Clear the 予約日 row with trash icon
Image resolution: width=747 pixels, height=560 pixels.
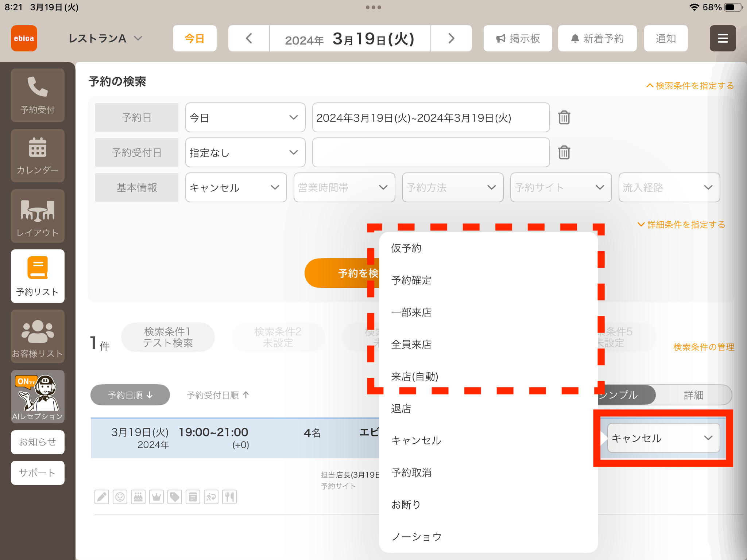click(564, 117)
